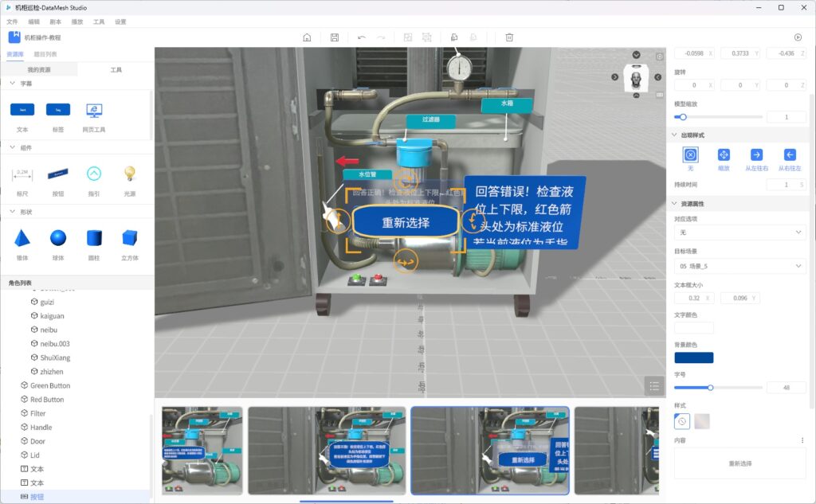Click the Save icon in the toolbar
Viewport: 816px width, 504px height.
[x=334, y=37]
